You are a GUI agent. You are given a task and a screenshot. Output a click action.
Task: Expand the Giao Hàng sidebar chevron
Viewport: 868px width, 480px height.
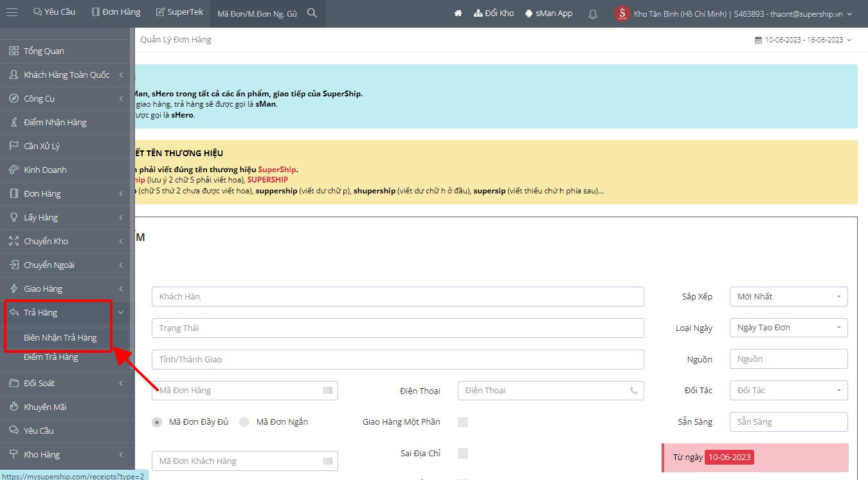[x=121, y=289]
